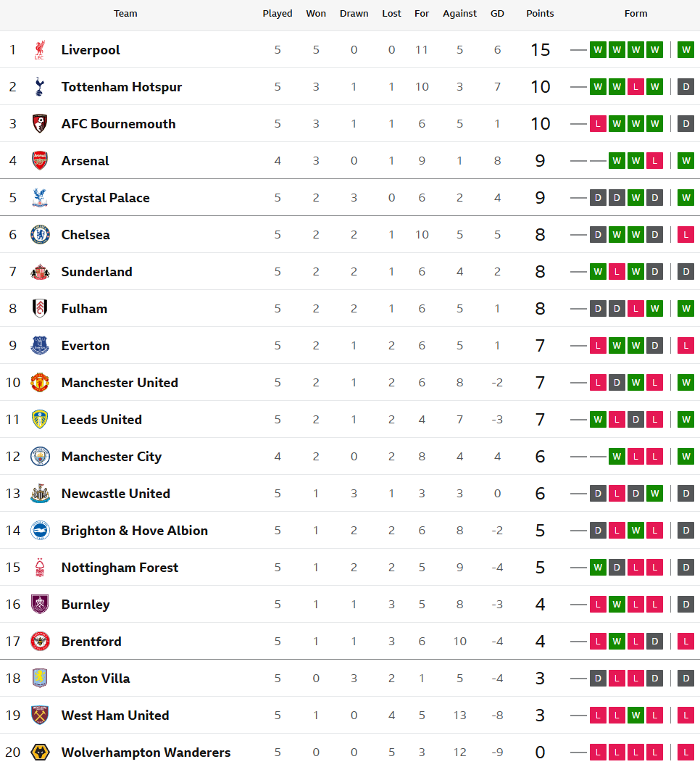Click the GD column header
Viewport: 700px width, 767px height.
point(497,14)
